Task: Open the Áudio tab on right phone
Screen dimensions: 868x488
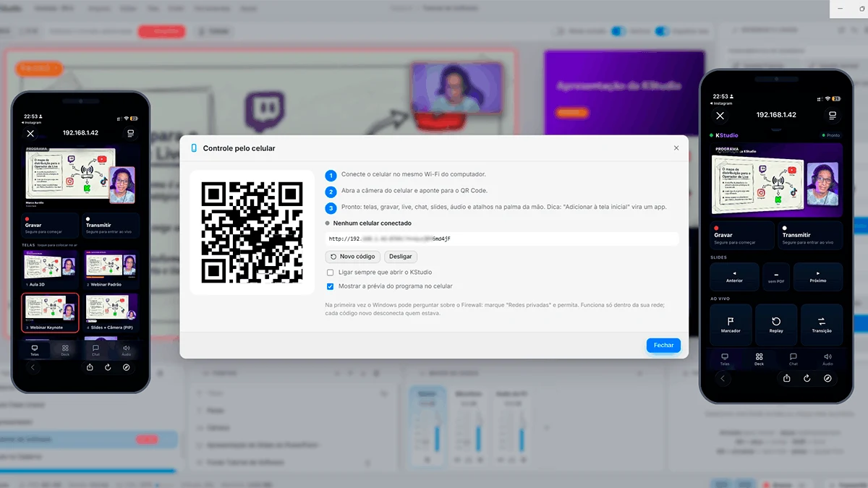Action: 828,359
